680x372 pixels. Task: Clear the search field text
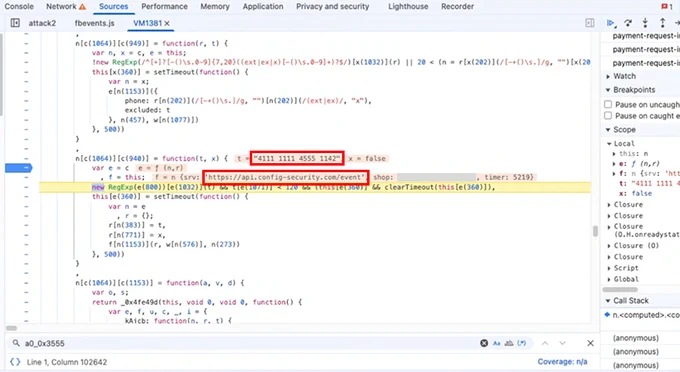[484, 343]
